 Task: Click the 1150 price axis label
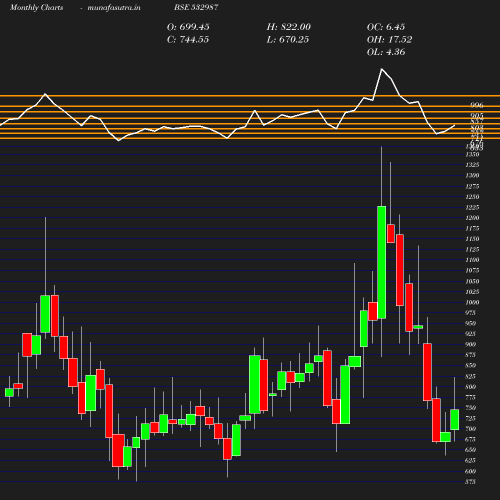coord(472,239)
